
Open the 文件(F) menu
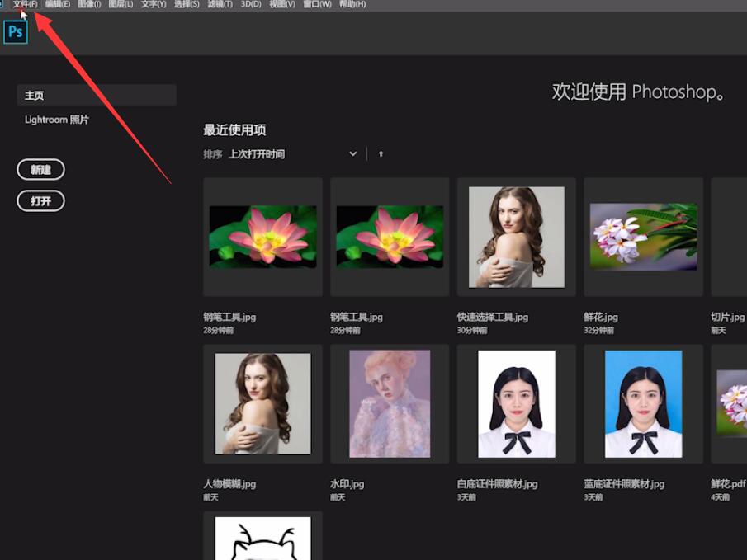click(x=25, y=4)
